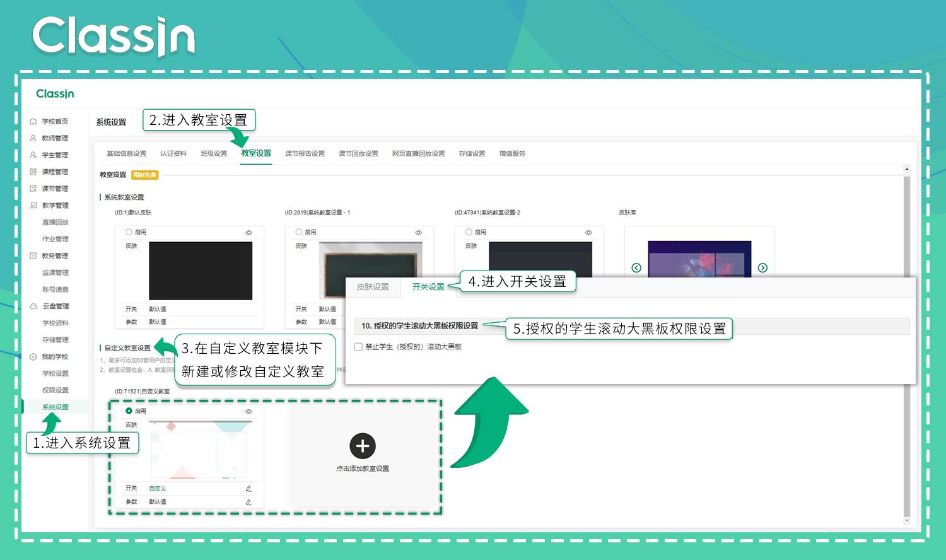Switch to 增值服务 tab
This screenshot has height=560, width=946.
[512, 153]
